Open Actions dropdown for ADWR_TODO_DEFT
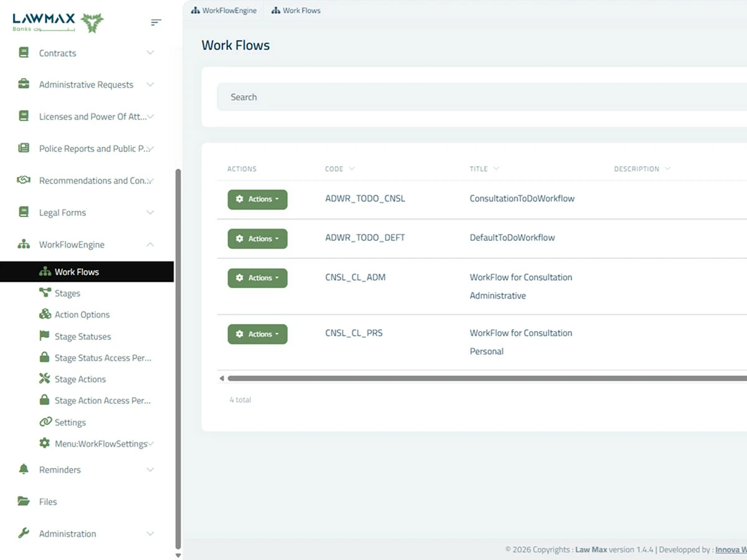This screenshot has width=747, height=560. pyautogui.click(x=257, y=238)
